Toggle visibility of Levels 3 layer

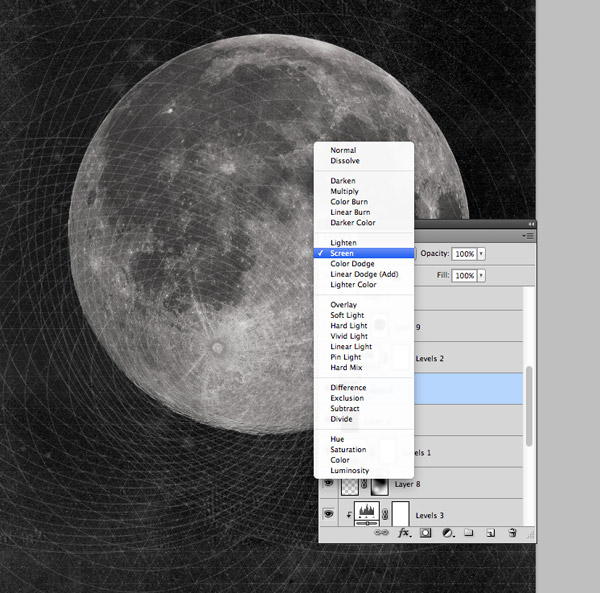327,513
